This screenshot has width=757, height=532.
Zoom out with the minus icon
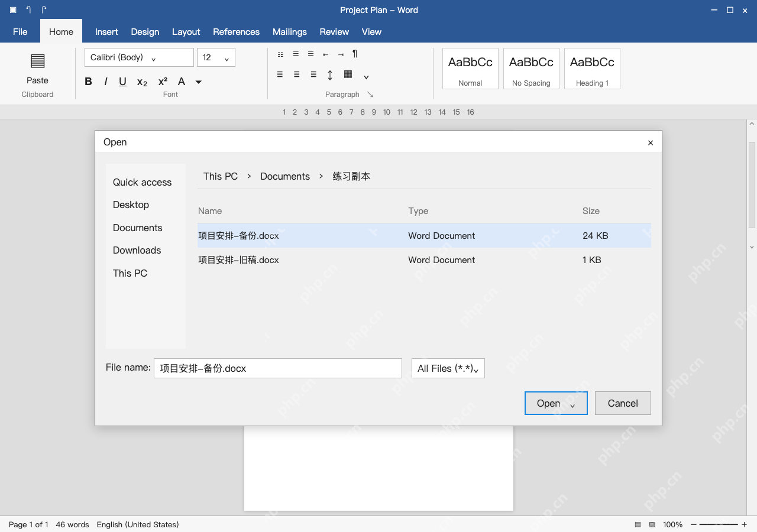click(x=694, y=524)
